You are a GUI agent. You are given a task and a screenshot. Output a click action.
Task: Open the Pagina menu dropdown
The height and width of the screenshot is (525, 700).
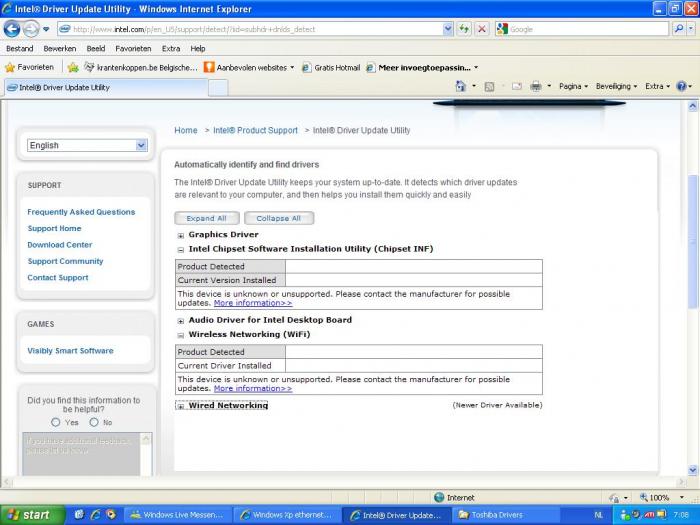573,86
